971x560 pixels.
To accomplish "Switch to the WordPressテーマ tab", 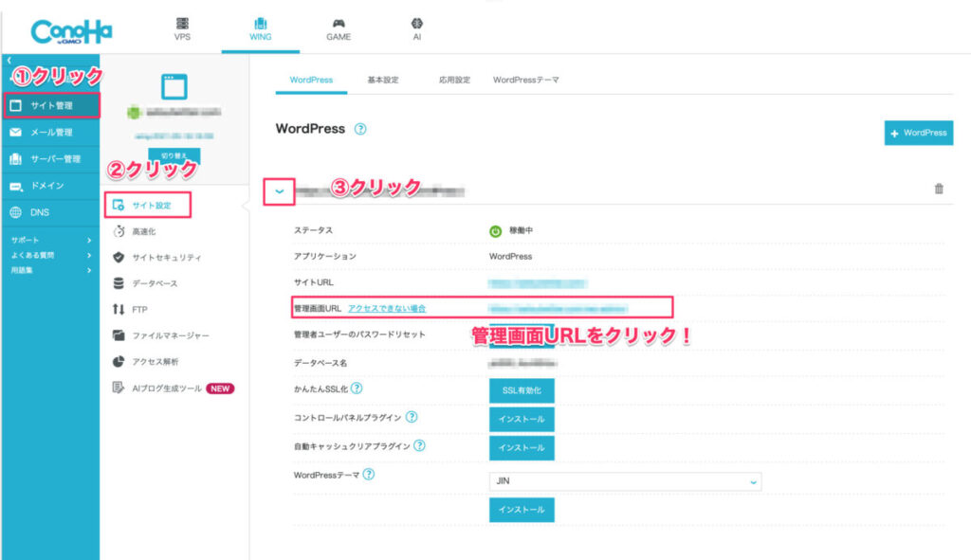I will pos(525,81).
